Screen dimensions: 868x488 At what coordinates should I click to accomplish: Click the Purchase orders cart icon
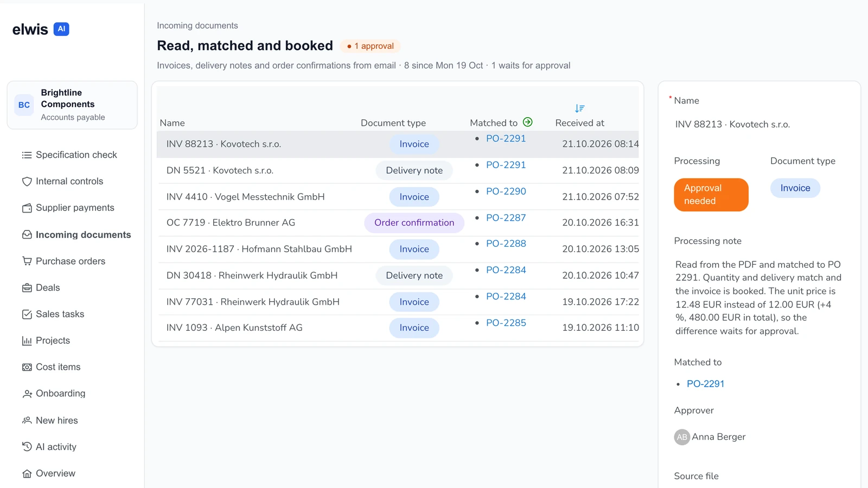[x=27, y=261]
